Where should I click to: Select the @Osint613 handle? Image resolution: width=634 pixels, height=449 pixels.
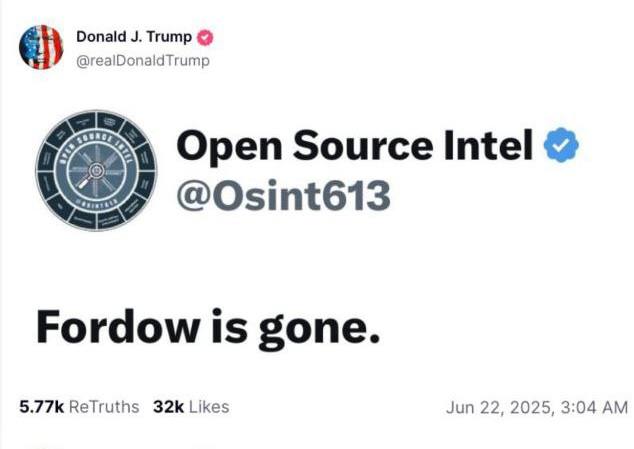[x=282, y=196]
